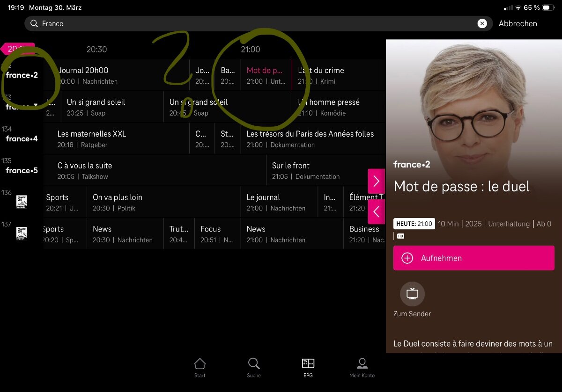The image size is (562, 392).
Task: Select the EPG tab
Action: pos(308,367)
